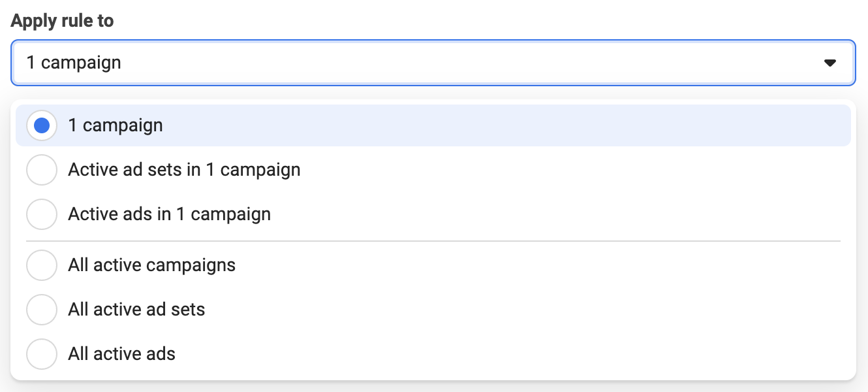Click the 'All active ads' option text
Image resolution: width=868 pixels, height=392 pixels.
(121, 354)
